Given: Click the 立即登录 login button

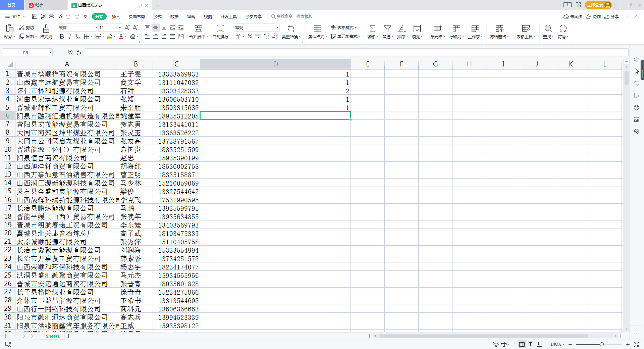Looking at the screenshot, I should [595, 5].
